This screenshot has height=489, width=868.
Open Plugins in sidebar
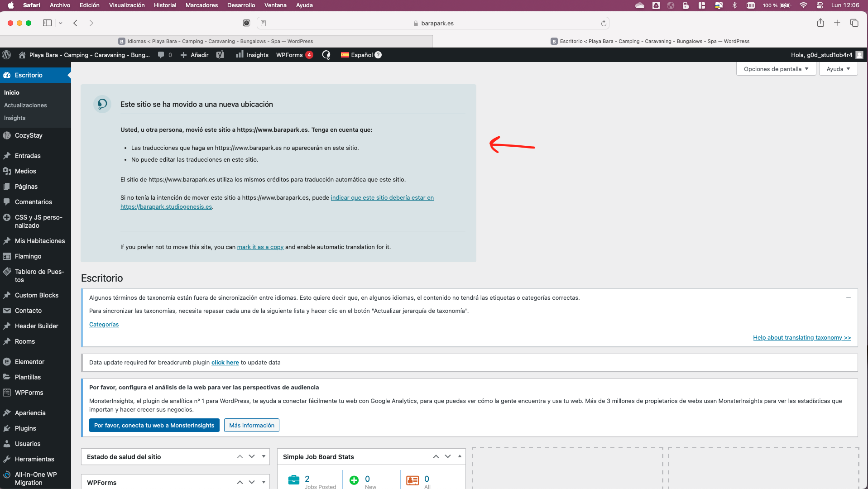(x=35, y=428)
